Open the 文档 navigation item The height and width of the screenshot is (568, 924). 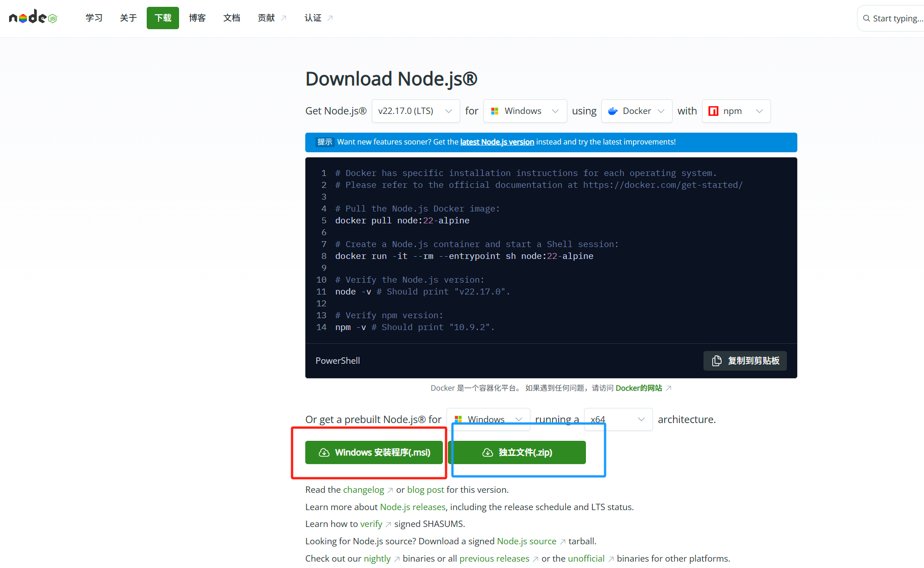coord(231,18)
